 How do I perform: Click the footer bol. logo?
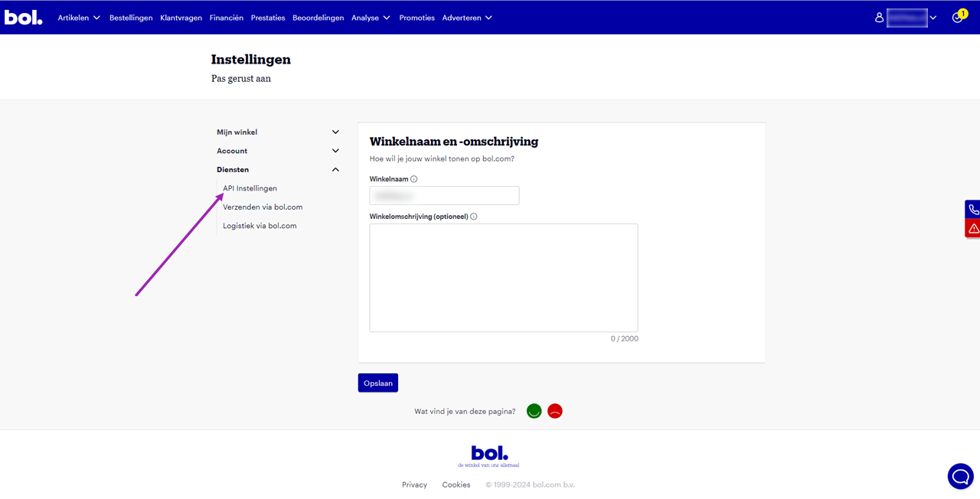pyautogui.click(x=489, y=456)
